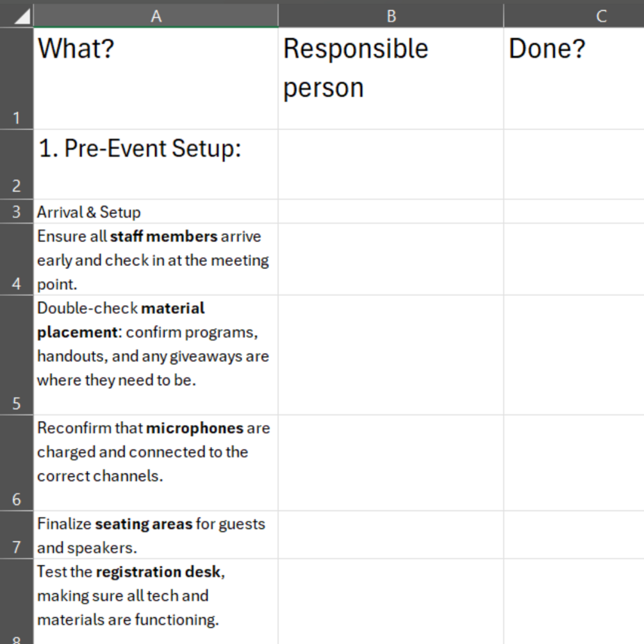Screen dimensions: 644x644
Task: Select row 4 header
Action: tap(17, 259)
